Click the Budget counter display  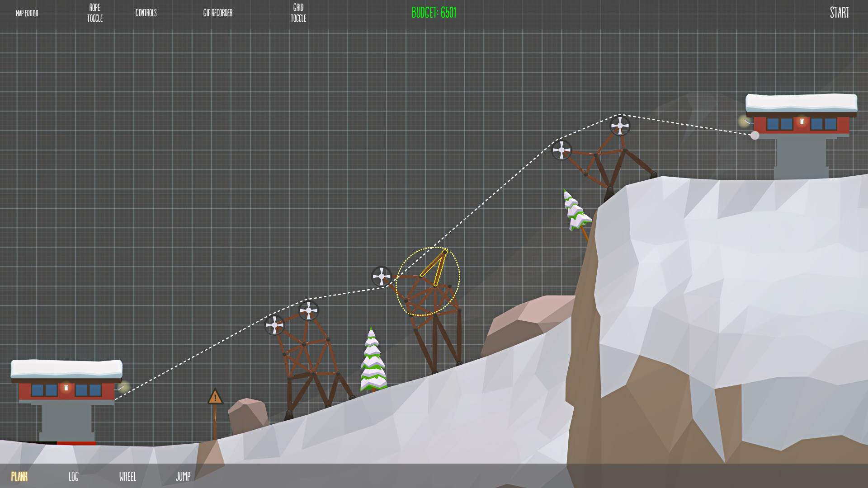(x=434, y=13)
